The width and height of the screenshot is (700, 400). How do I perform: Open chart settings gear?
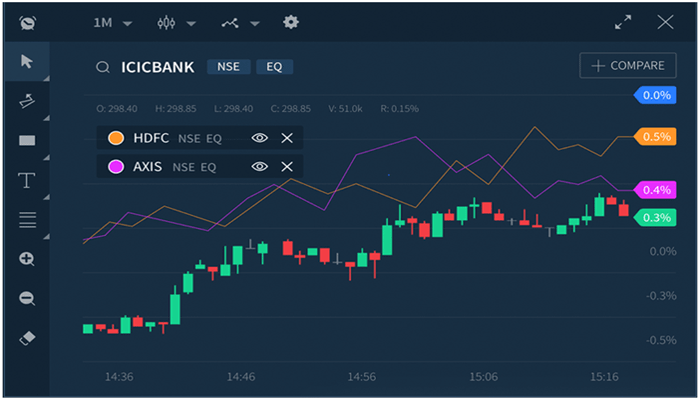point(291,22)
